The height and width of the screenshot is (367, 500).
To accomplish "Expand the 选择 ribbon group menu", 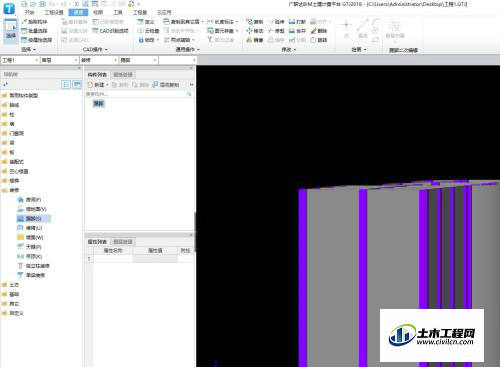I will coord(29,49).
